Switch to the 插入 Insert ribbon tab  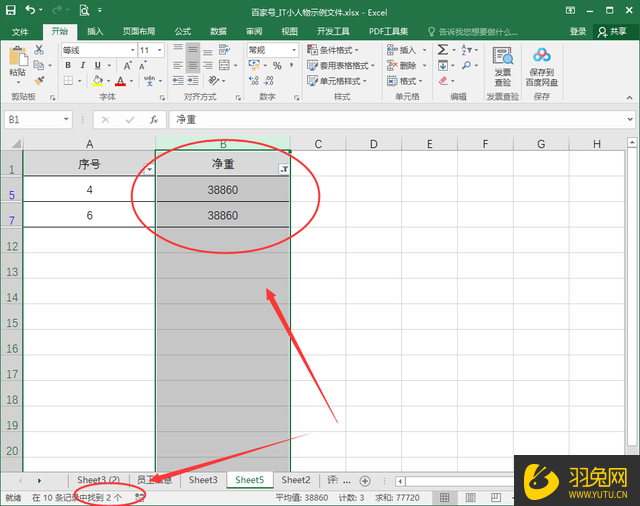click(95, 31)
